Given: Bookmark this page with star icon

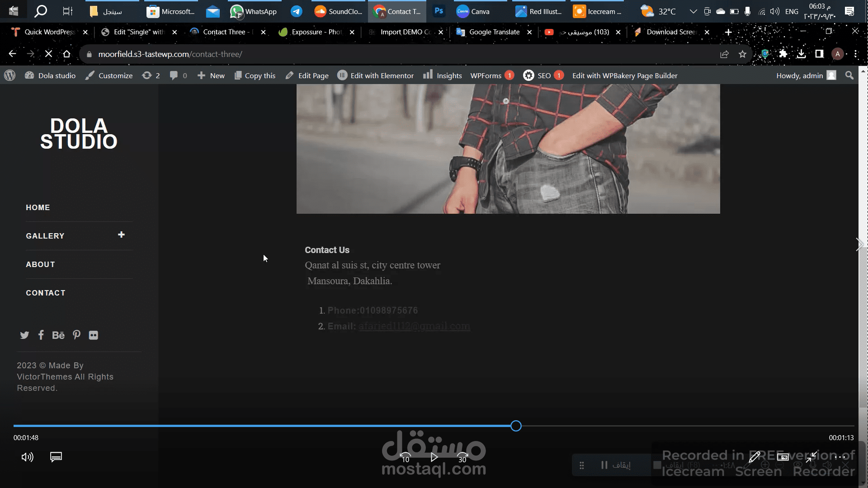Looking at the screenshot, I should pos(742,54).
